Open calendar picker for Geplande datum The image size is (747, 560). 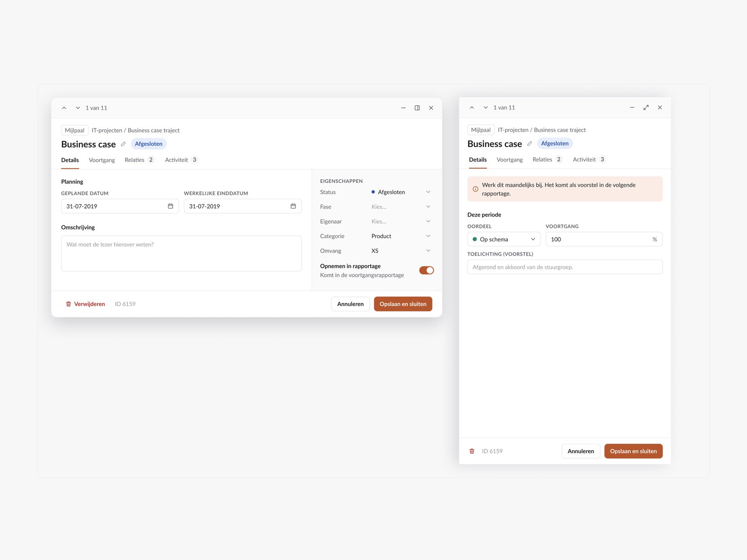tap(170, 206)
